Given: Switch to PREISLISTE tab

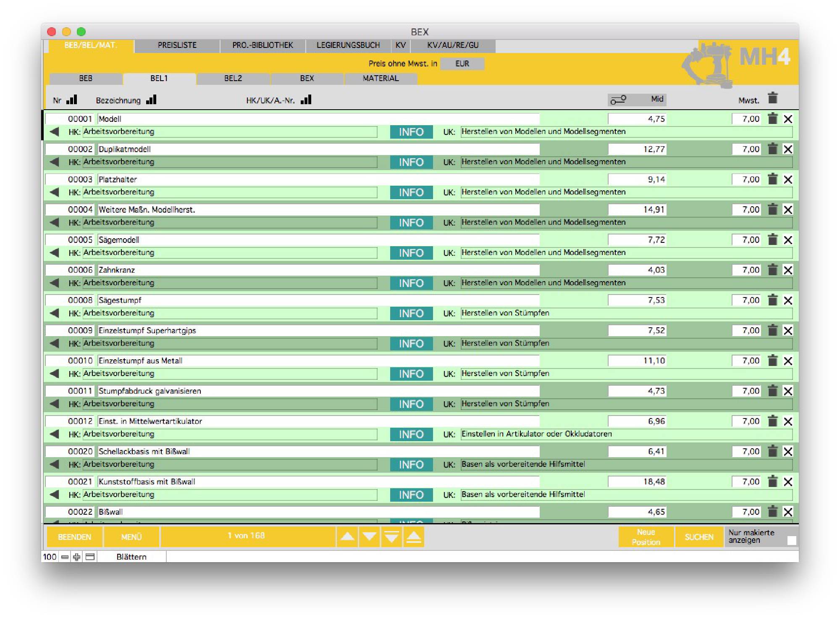Looking at the screenshot, I should 177,45.
